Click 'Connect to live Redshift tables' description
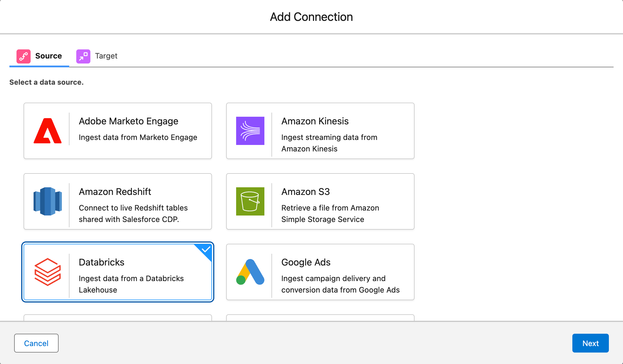 pyautogui.click(x=133, y=213)
